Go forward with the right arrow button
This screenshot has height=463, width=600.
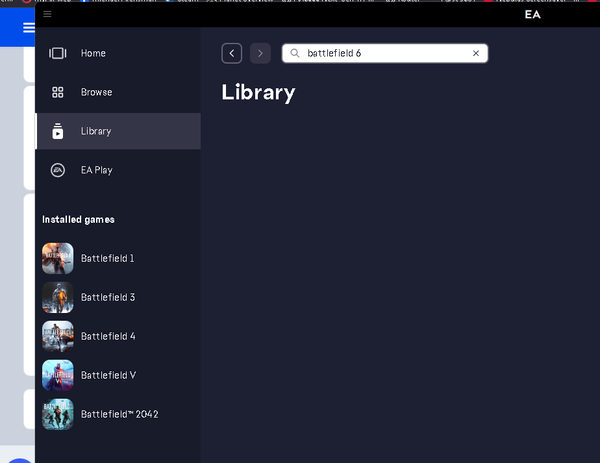point(260,53)
